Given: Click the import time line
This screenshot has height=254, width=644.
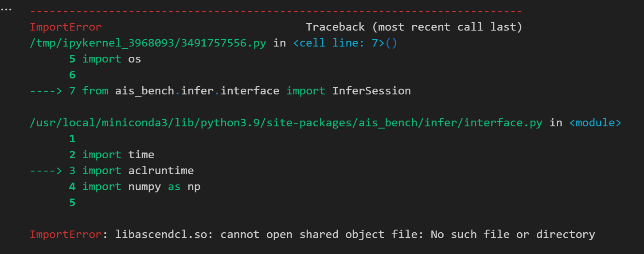Looking at the screenshot, I should click(118, 155).
